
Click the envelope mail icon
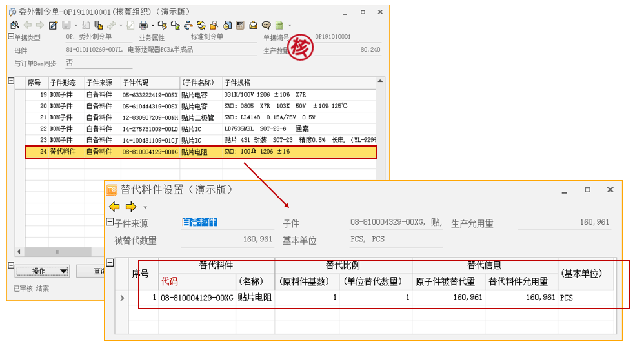pos(253,25)
